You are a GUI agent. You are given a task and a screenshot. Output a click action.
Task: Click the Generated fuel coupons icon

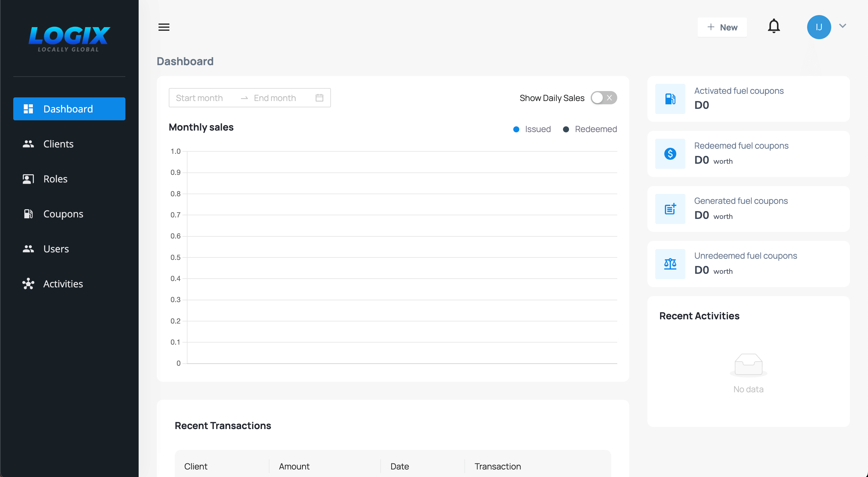(x=670, y=209)
